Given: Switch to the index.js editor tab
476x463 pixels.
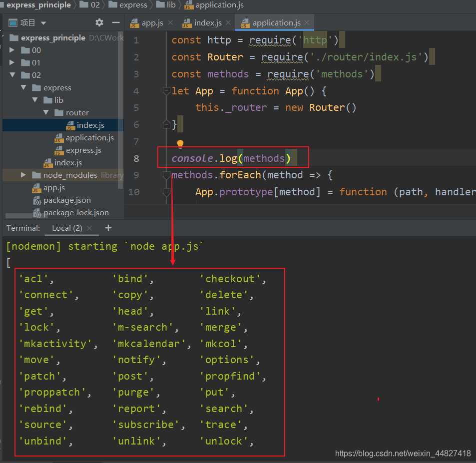Looking at the screenshot, I should (x=202, y=23).
